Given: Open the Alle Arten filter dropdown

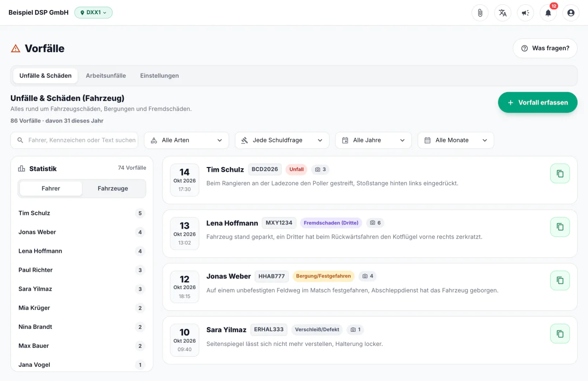Looking at the screenshot, I should (186, 140).
